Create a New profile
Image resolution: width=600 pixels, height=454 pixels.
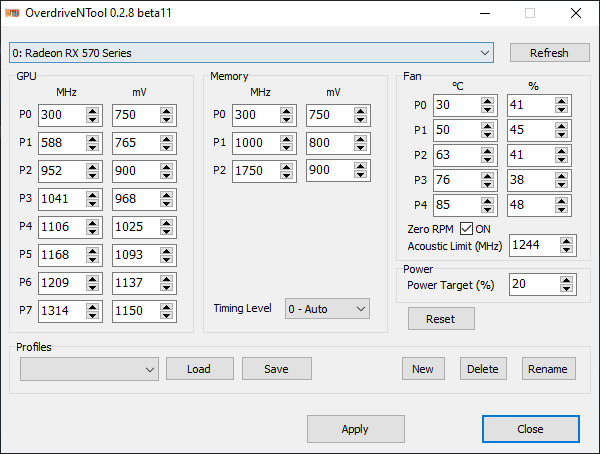click(423, 369)
